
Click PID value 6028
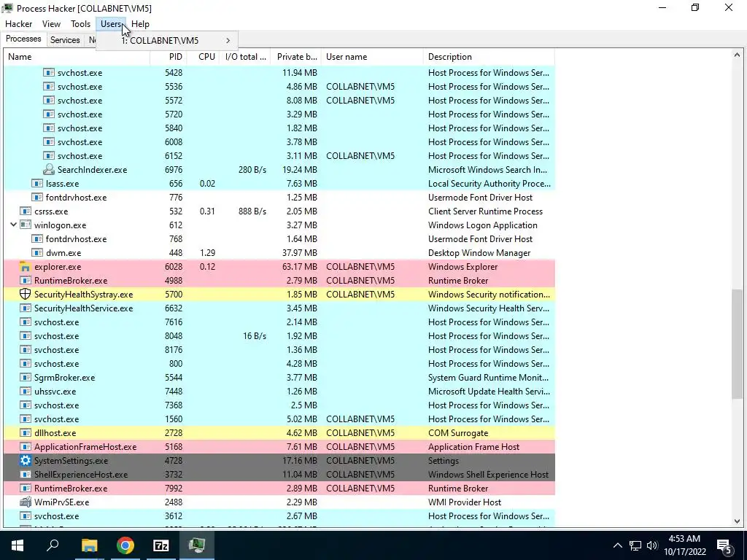(174, 267)
